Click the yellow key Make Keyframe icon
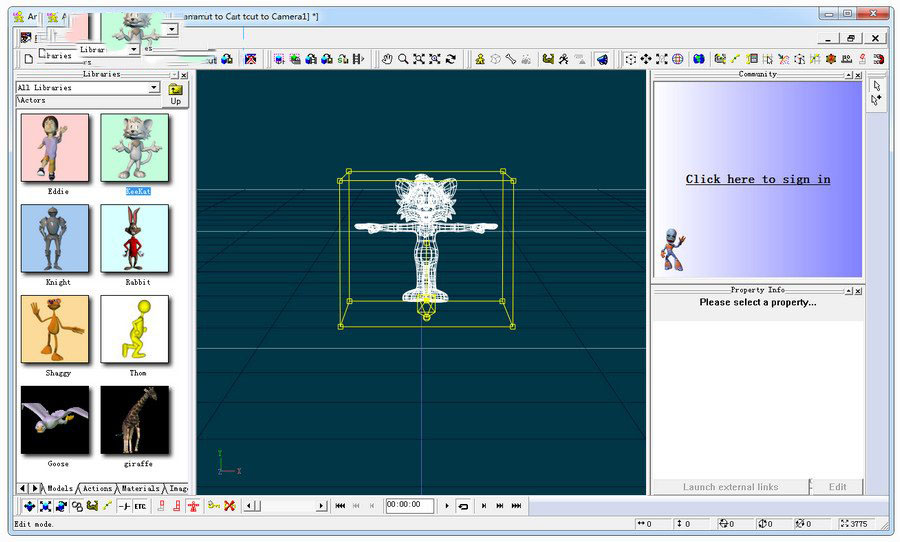 [214, 506]
